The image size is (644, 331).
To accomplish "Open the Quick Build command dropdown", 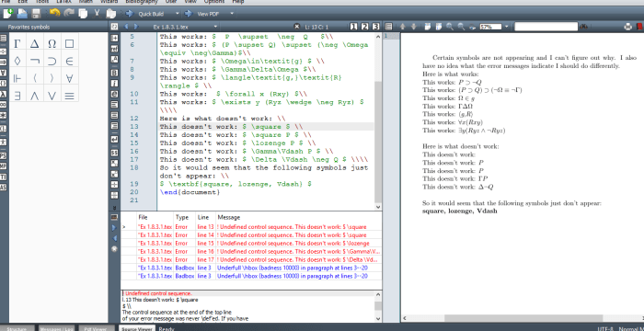I will pos(177,14).
